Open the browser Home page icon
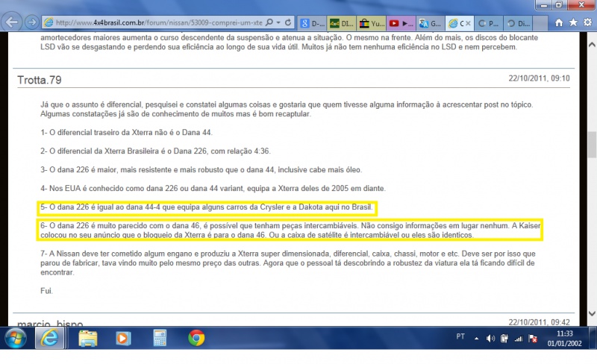This screenshot has width=597, height=364. tap(559, 23)
